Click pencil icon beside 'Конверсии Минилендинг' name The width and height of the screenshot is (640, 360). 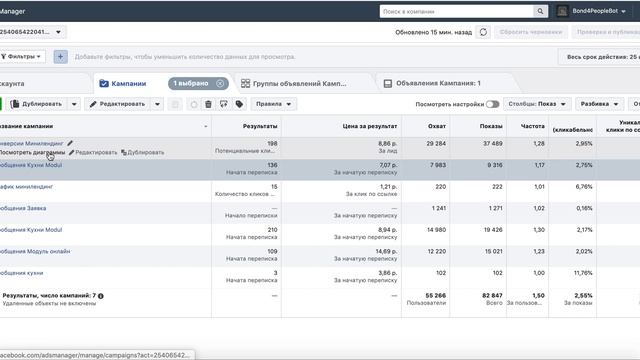70,143
